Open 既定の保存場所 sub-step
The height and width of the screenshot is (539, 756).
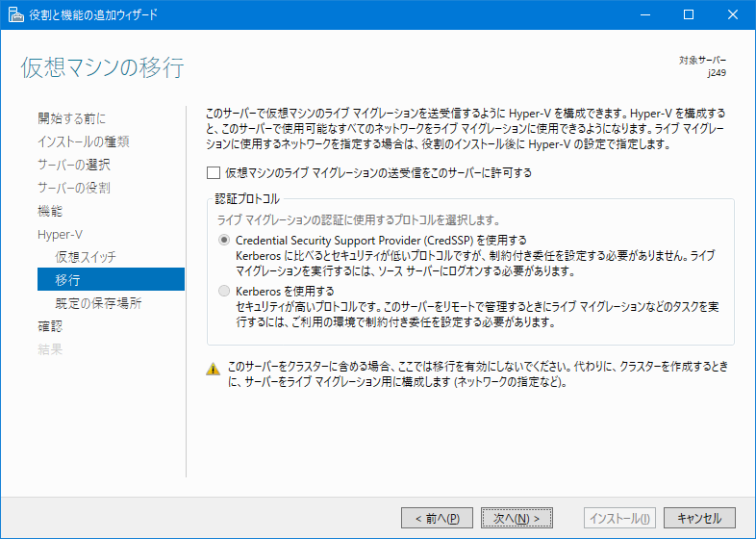click(98, 303)
